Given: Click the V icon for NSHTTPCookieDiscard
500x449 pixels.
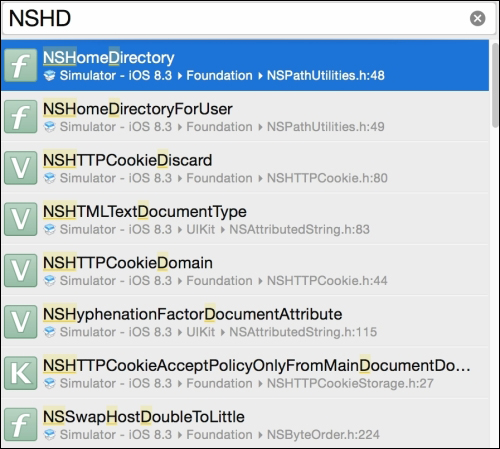Looking at the screenshot, I should [21, 168].
